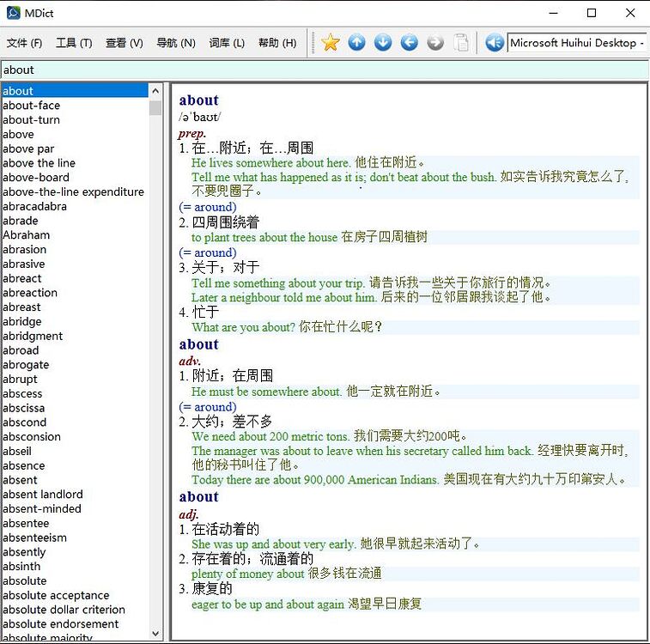Screen dimensions: 650x644
Task: Navigate forward with right arrow icon
Action: [435, 42]
